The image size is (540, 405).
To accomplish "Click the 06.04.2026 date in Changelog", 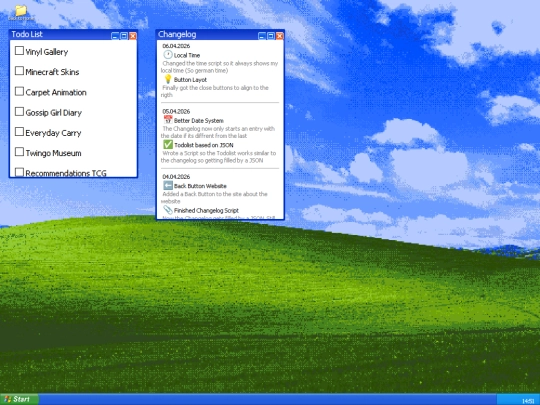I will coord(176,46).
